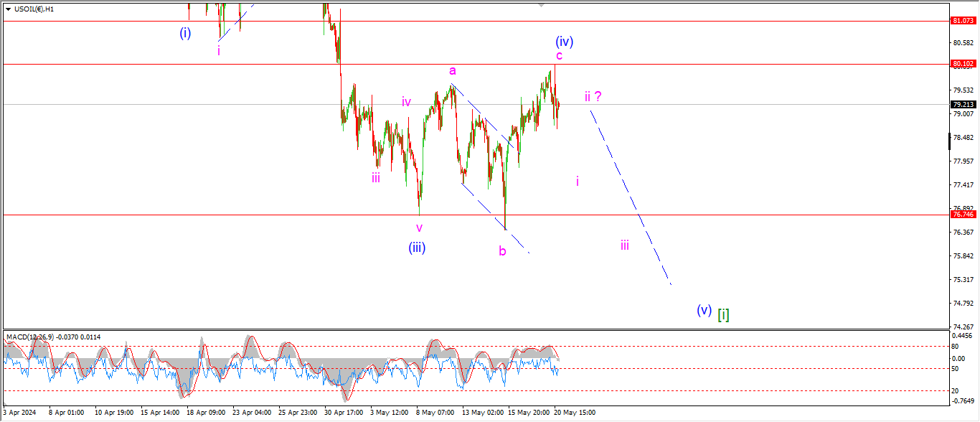Click the '20 May 15:00' time axis label
The height and width of the screenshot is (422, 980).
pyautogui.click(x=574, y=413)
